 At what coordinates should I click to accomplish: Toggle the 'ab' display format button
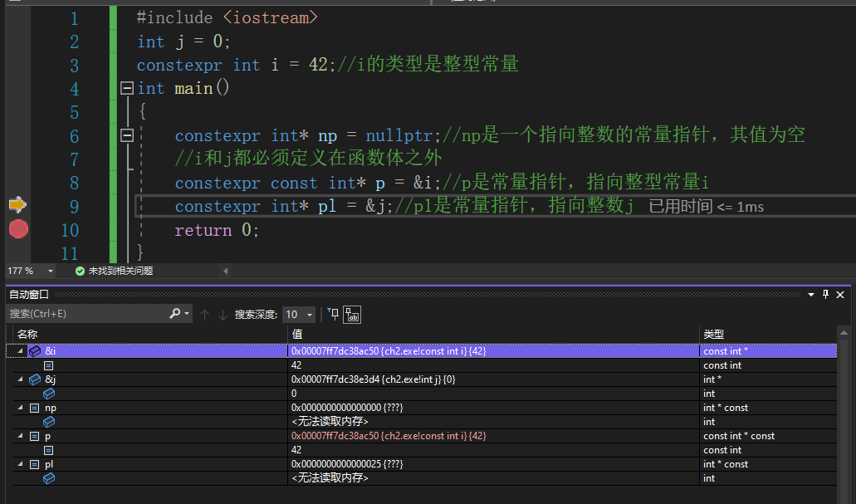pos(353,315)
